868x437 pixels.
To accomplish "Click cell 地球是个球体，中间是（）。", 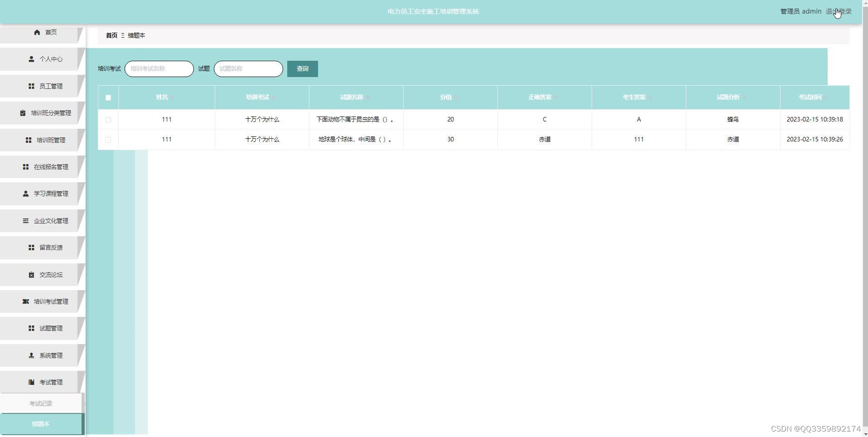I will [356, 140].
